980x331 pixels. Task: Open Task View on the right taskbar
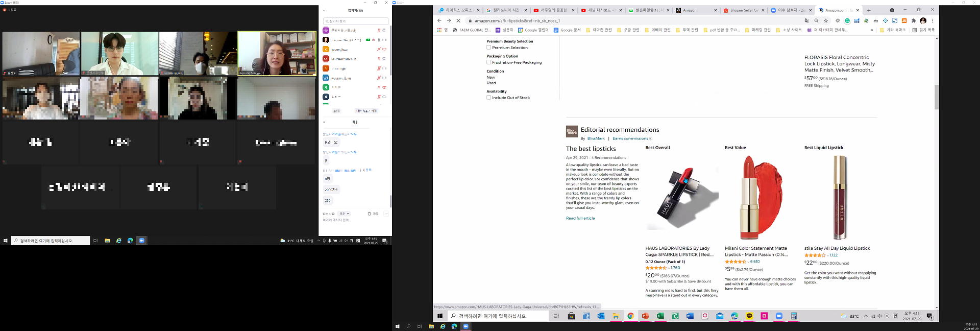[556, 316]
